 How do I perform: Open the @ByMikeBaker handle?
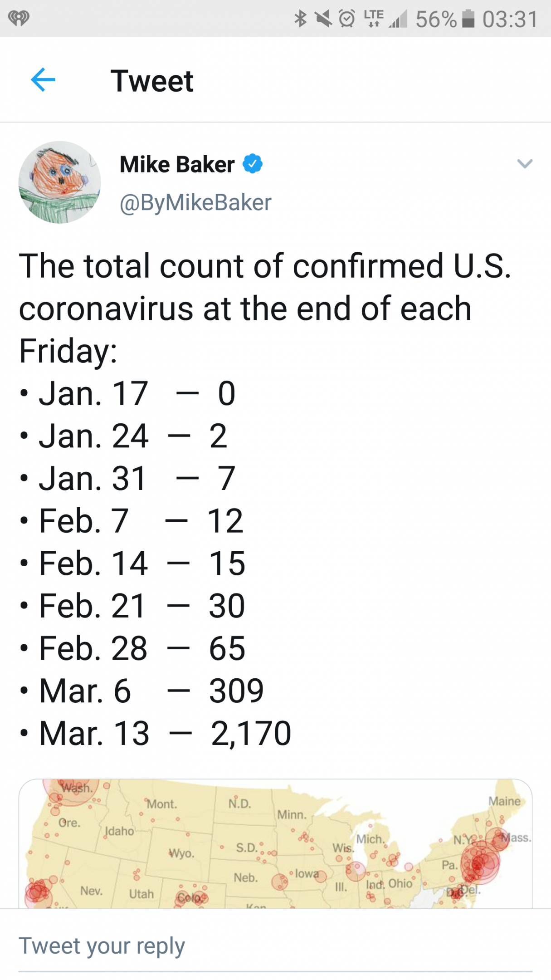[195, 202]
